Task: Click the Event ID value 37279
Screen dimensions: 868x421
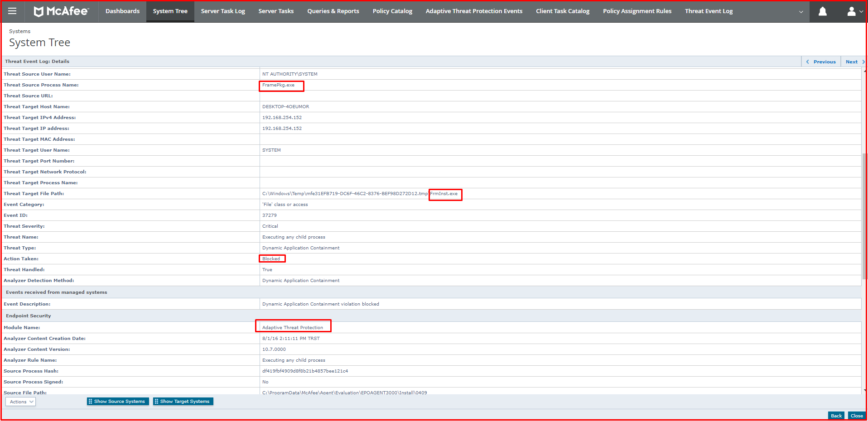Action: (270, 215)
